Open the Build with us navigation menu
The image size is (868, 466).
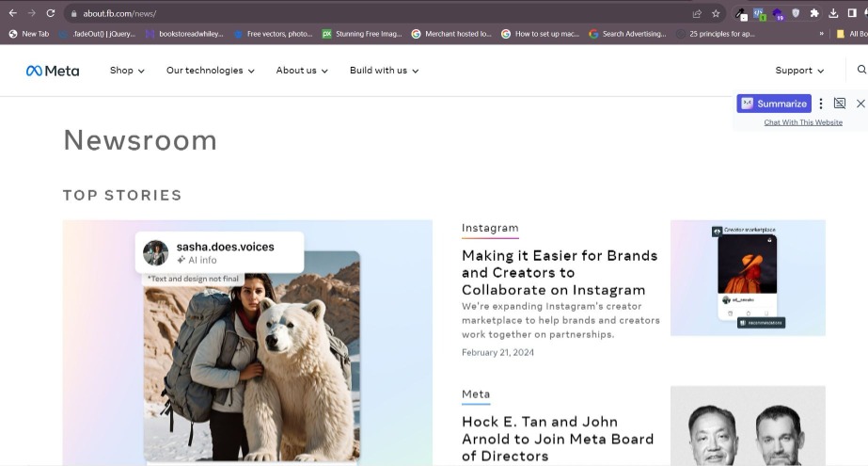pyautogui.click(x=384, y=71)
